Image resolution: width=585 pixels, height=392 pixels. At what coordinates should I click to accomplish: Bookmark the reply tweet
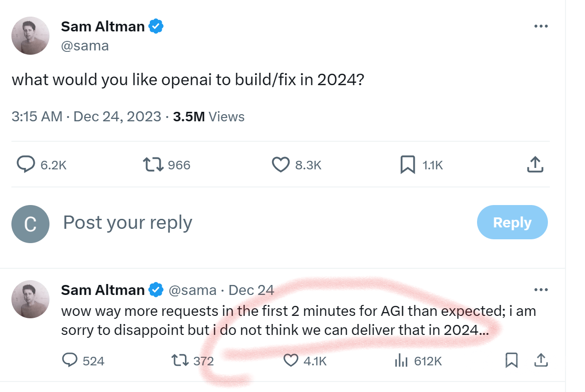[511, 361]
